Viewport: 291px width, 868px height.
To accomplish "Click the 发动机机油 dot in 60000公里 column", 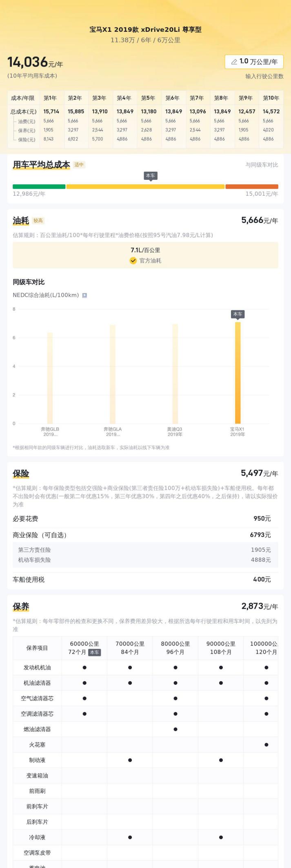I will [84, 667].
